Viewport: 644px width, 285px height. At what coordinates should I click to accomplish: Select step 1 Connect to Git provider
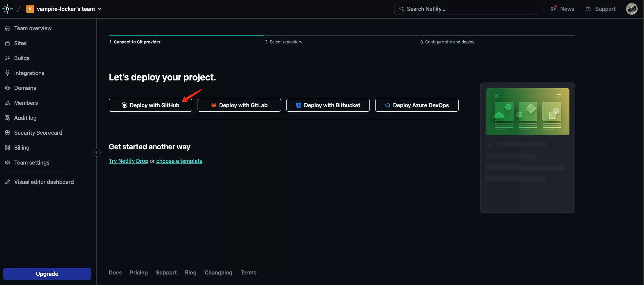click(135, 42)
